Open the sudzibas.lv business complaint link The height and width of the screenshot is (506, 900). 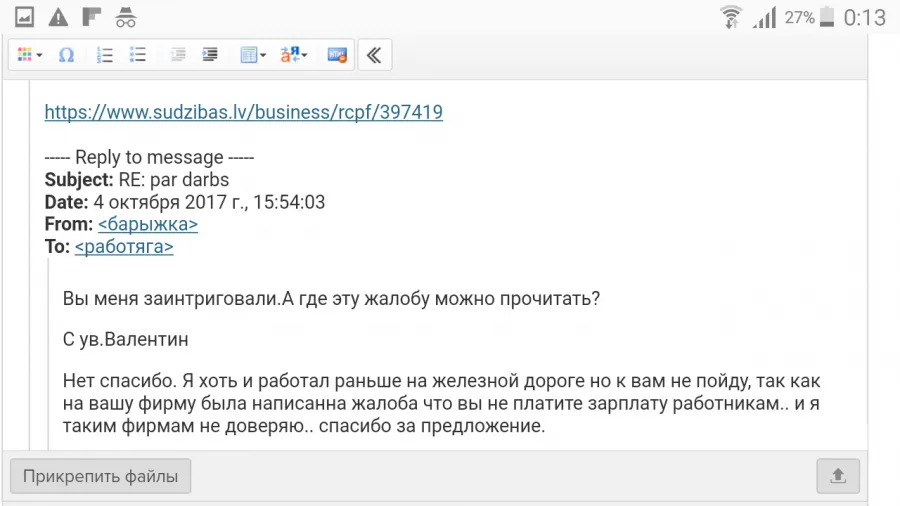243,112
